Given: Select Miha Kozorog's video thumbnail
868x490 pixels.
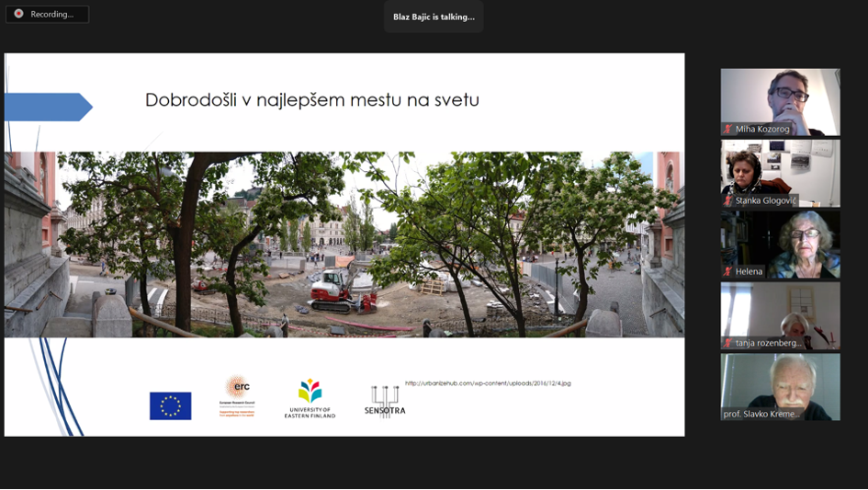Looking at the screenshot, I should click(x=780, y=102).
